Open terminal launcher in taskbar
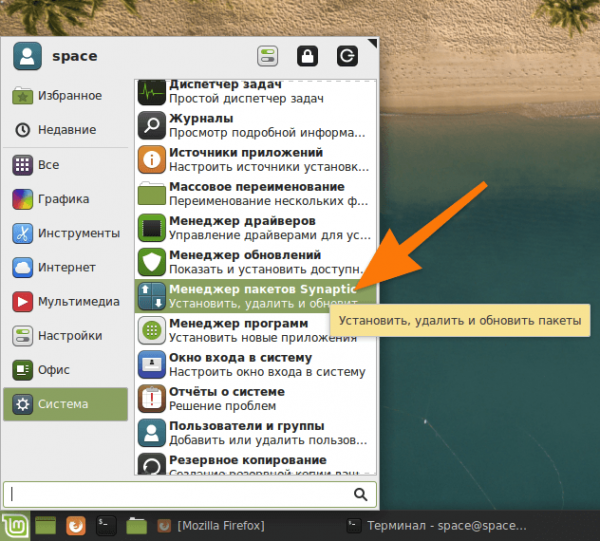 click(x=106, y=526)
